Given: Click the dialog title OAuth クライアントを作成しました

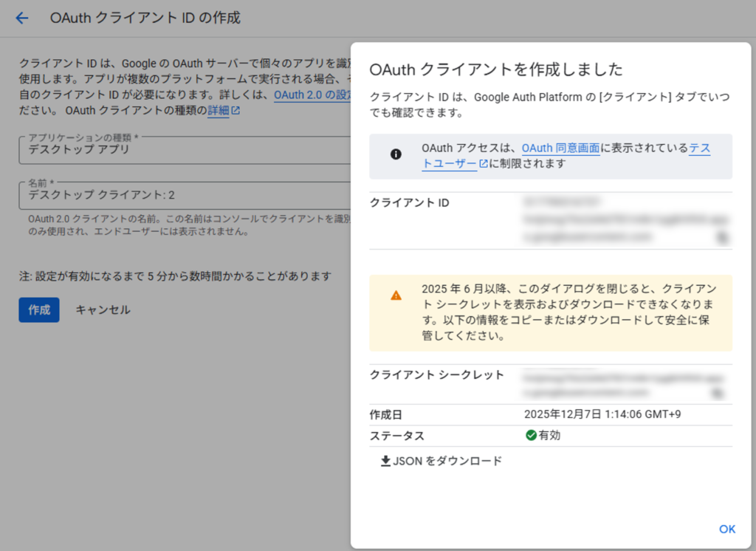Looking at the screenshot, I should click(x=496, y=69).
